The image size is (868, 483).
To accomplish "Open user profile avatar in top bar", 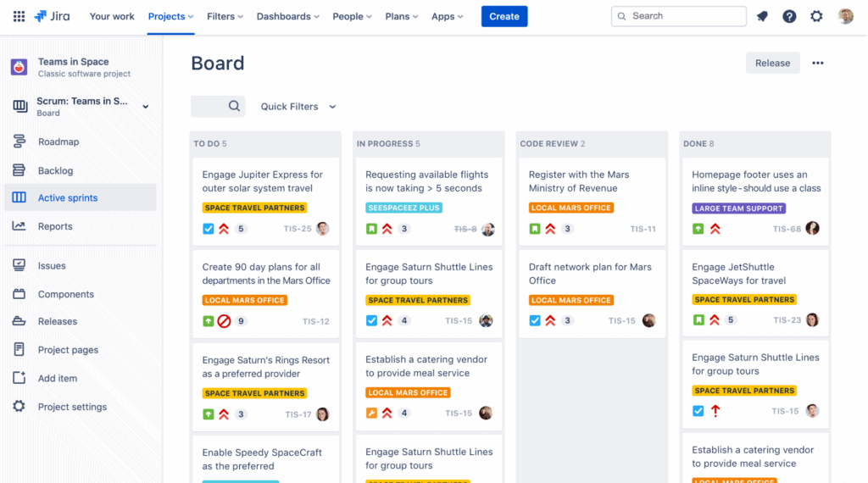I will pyautogui.click(x=845, y=16).
